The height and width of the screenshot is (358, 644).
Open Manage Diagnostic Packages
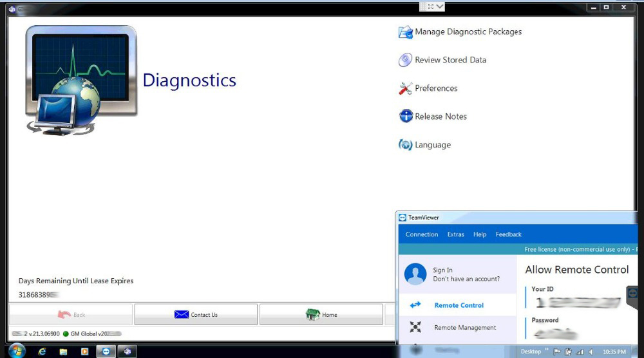click(460, 32)
